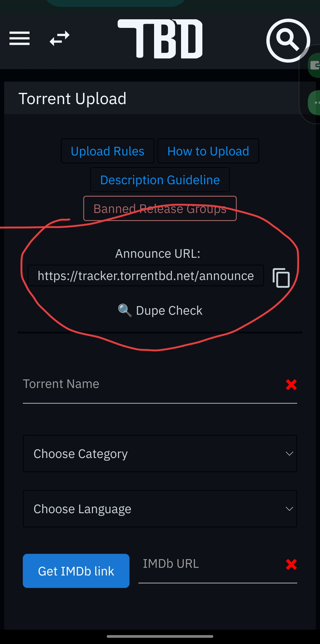Copy the announce URL with the copy icon
Screen dimensions: 320x644
point(281,278)
